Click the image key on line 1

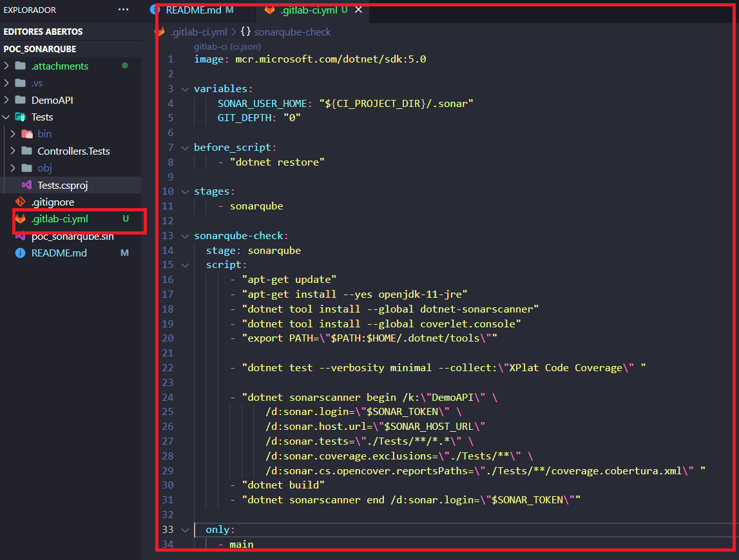point(208,59)
